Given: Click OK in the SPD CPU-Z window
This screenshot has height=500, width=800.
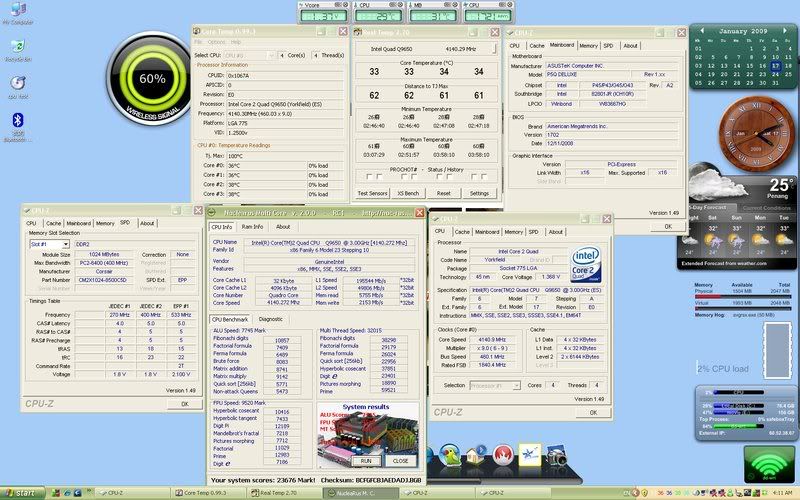Looking at the screenshot, I should point(184,404).
